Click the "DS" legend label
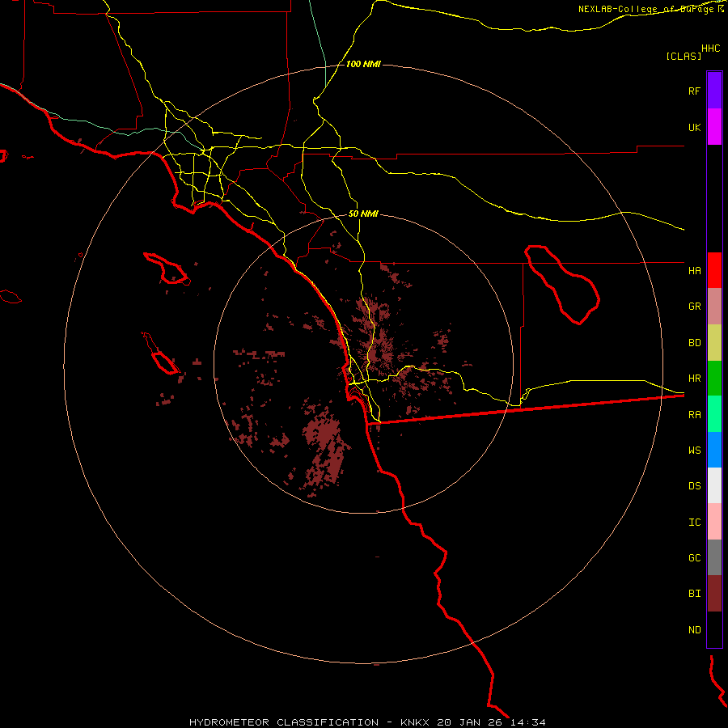Image resolution: width=728 pixels, height=728 pixels. coord(694,485)
